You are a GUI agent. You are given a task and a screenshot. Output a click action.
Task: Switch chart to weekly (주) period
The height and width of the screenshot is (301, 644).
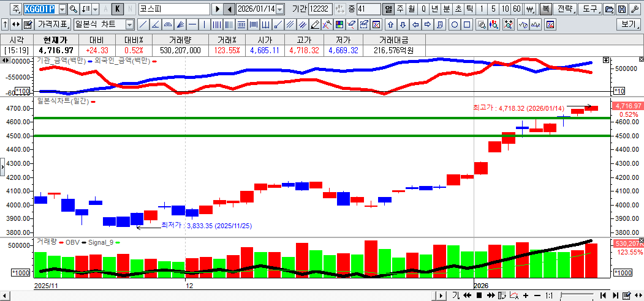click(400, 9)
